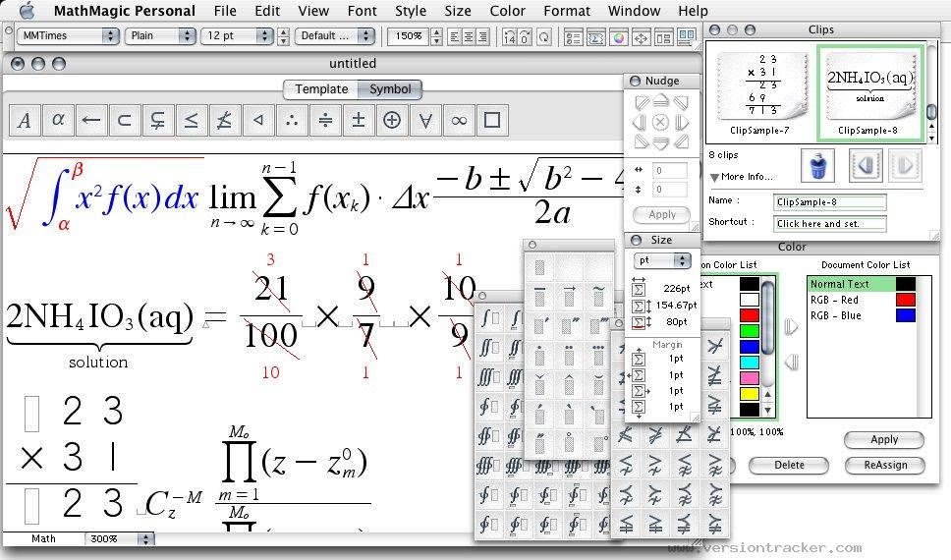951x560 pixels.
Task: Open the Window menu
Action: [634, 11]
